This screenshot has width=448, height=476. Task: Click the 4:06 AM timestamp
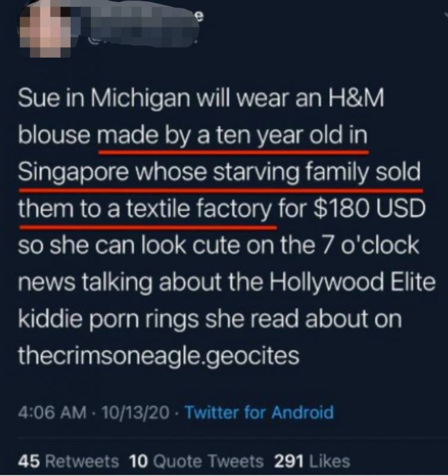click(52, 412)
